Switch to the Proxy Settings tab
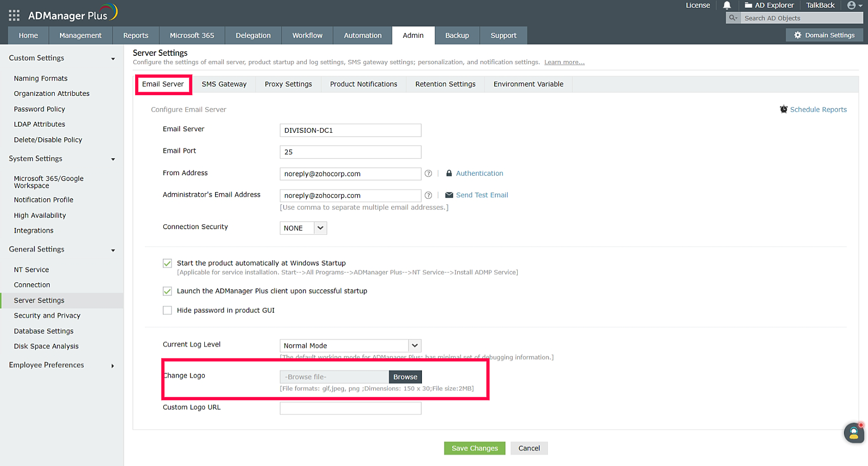This screenshot has width=868, height=466. click(x=288, y=84)
